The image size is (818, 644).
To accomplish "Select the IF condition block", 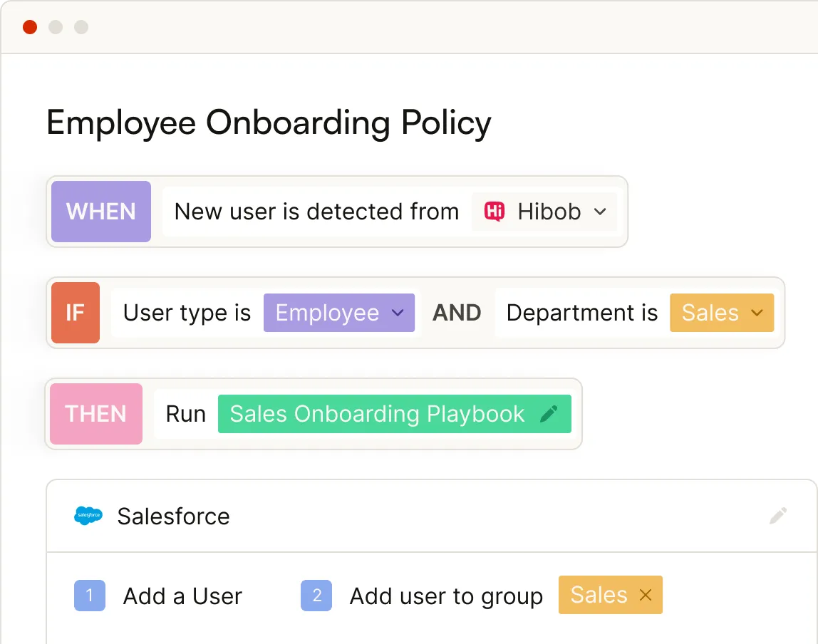I will pyautogui.click(x=76, y=313).
